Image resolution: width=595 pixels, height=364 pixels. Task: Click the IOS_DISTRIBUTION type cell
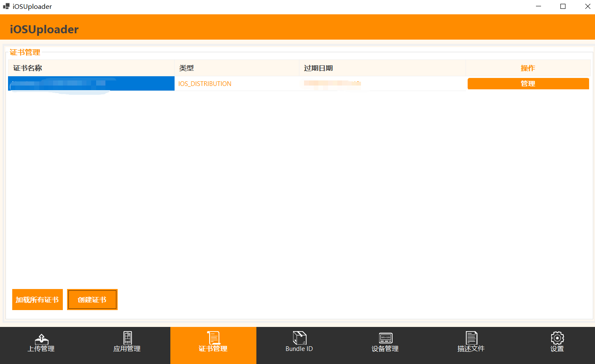coord(205,83)
